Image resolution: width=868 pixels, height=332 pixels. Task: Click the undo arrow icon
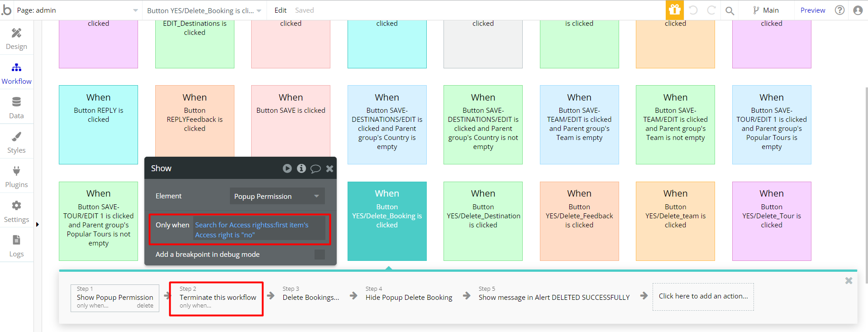[693, 10]
